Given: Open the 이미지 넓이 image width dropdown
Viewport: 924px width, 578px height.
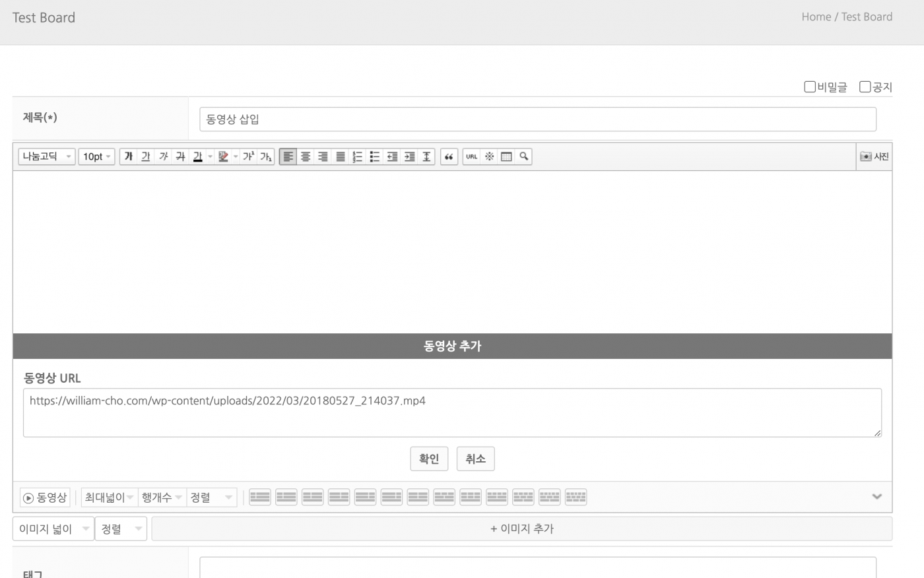Looking at the screenshot, I should click(53, 529).
